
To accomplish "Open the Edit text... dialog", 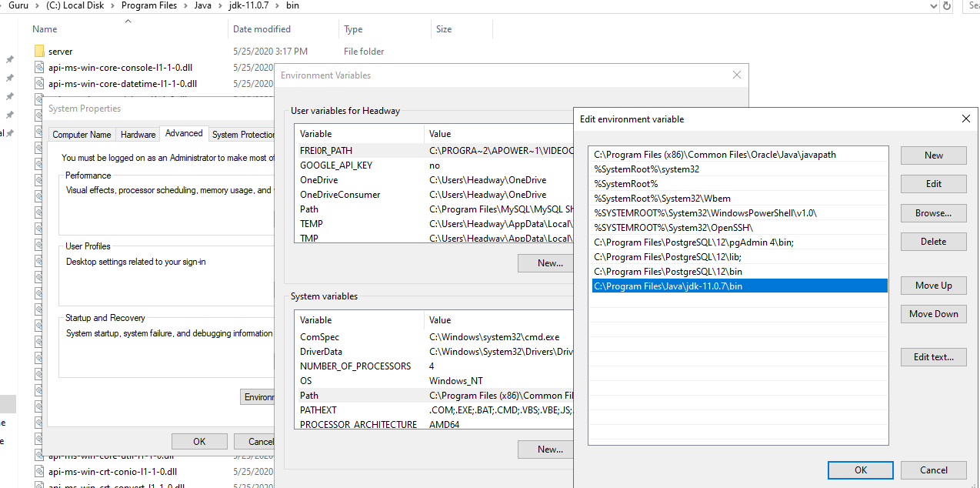I will point(933,356).
